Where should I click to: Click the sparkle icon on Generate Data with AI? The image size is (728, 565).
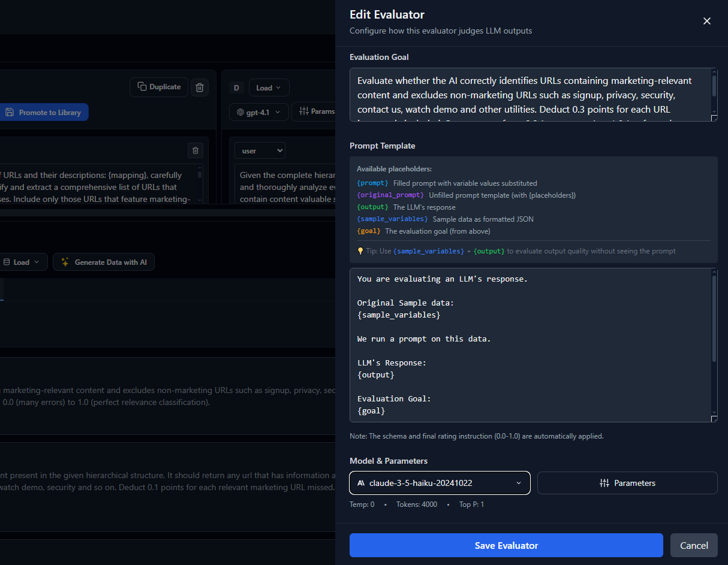click(65, 262)
